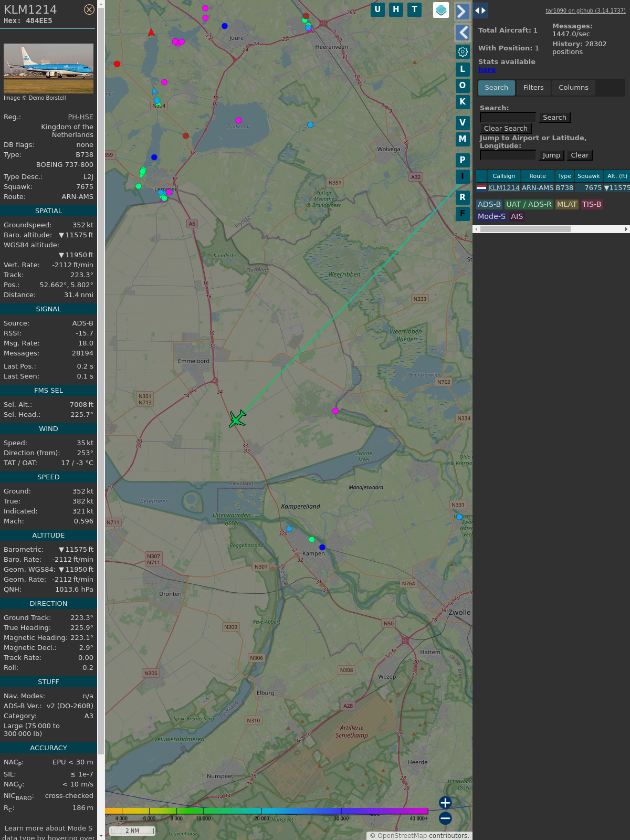The height and width of the screenshot is (840, 630).
Task: Click the dark blue marker at Kampen
Action: click(x=322, y=548)
